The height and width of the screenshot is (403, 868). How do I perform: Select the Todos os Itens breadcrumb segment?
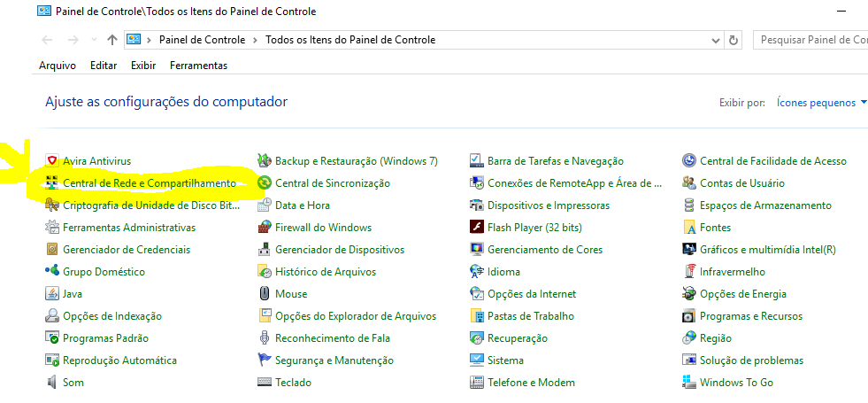(350, 40)
